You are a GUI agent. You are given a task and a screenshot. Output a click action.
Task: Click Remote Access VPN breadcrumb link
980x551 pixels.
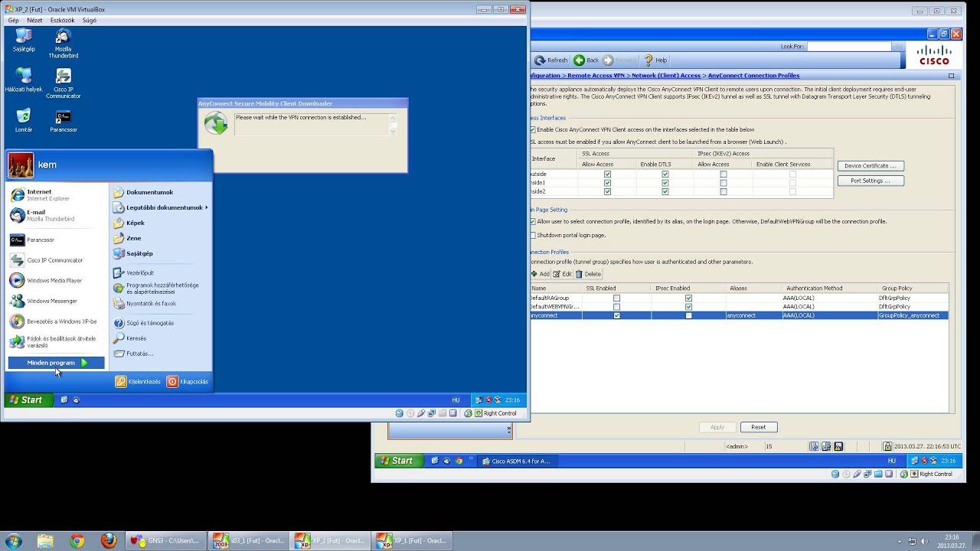pos(596,76)
